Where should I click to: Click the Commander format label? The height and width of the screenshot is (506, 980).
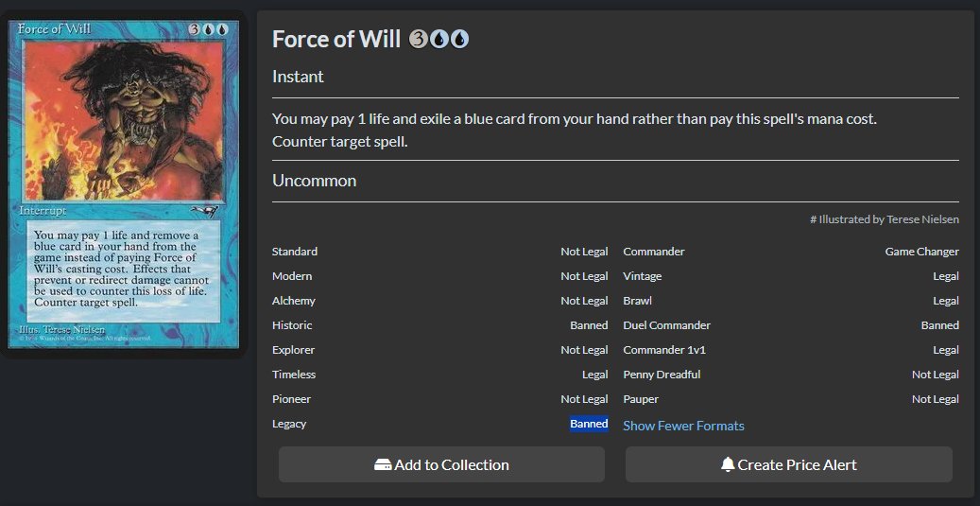654,252
